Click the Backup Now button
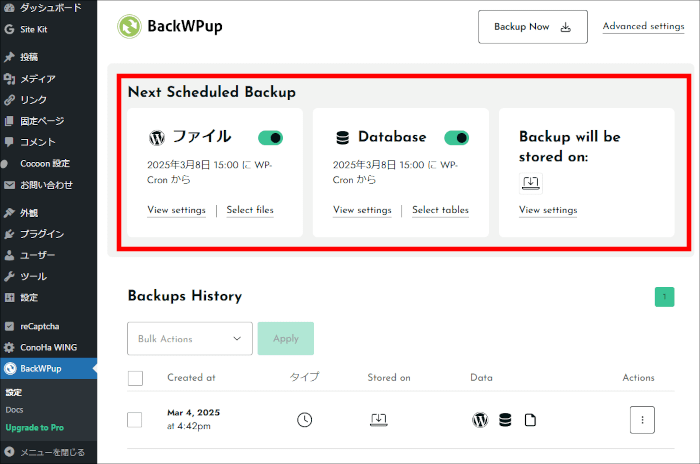This screenshot has width=700, height=464. [533, 27]
